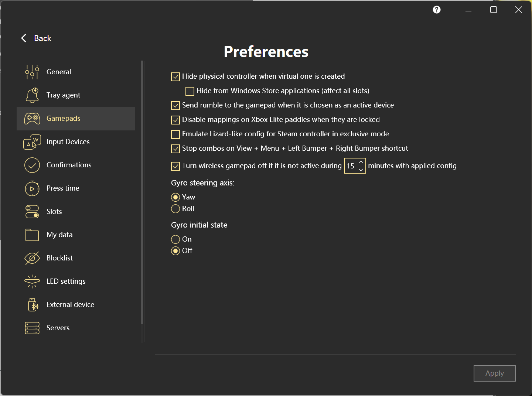Set Gyro initial state to On

pyautogui.click(x=175, y=239)
